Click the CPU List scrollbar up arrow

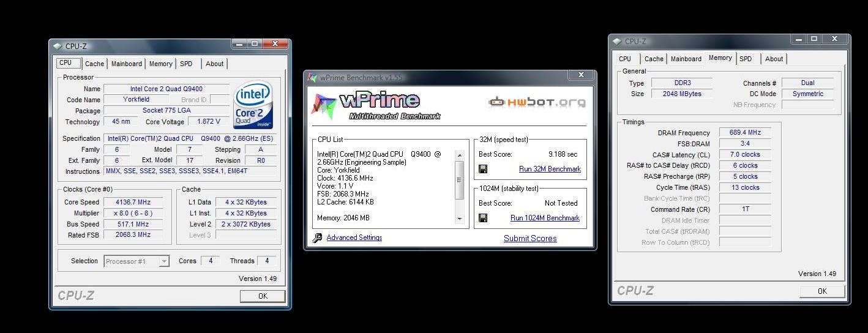tap(460, 155)
